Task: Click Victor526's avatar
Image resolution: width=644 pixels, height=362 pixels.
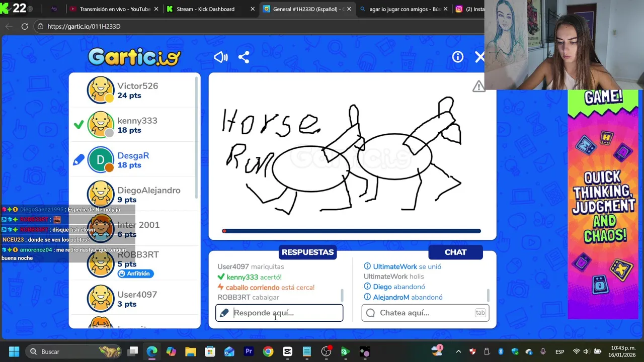Action: coord(101,90)
